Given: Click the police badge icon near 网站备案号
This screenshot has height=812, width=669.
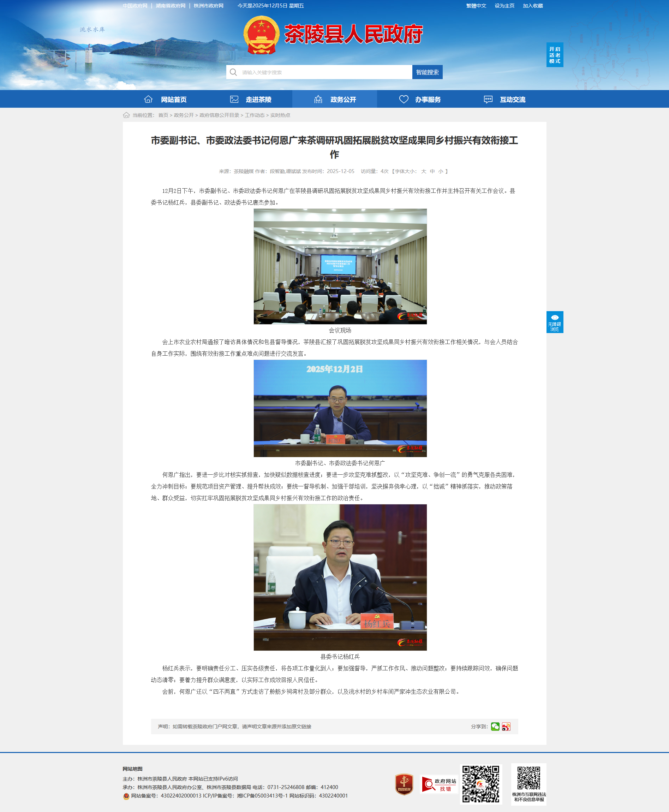Looking at the screenshot, I should pyautogui.click(x=126, y=796).
